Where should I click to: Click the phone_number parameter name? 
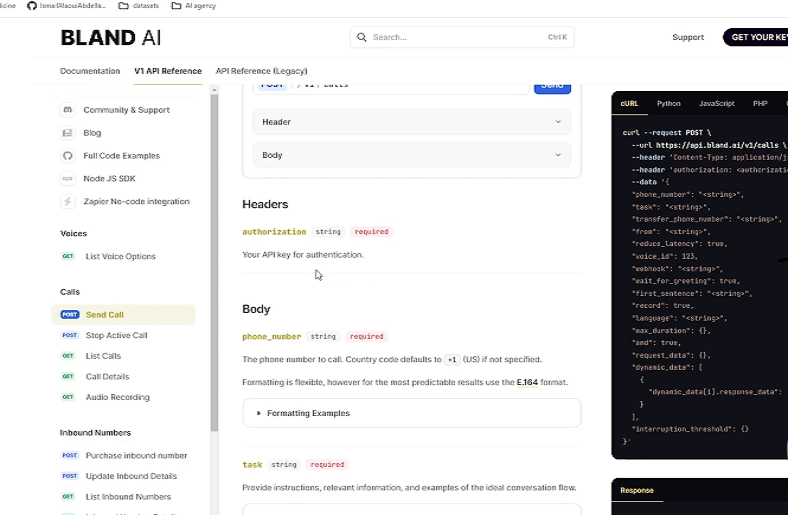click(x=271, y=336)
